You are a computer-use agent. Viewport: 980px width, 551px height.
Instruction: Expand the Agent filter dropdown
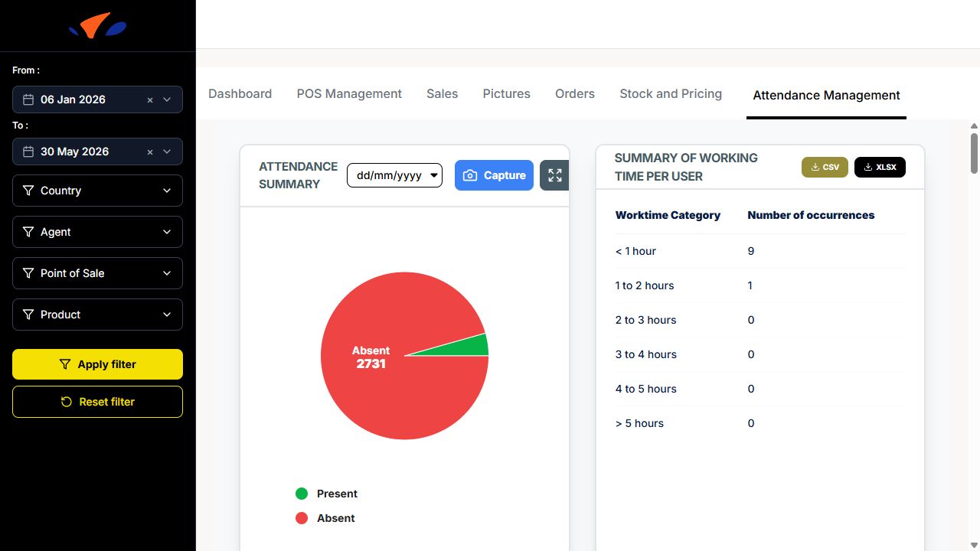pos(167,232)
